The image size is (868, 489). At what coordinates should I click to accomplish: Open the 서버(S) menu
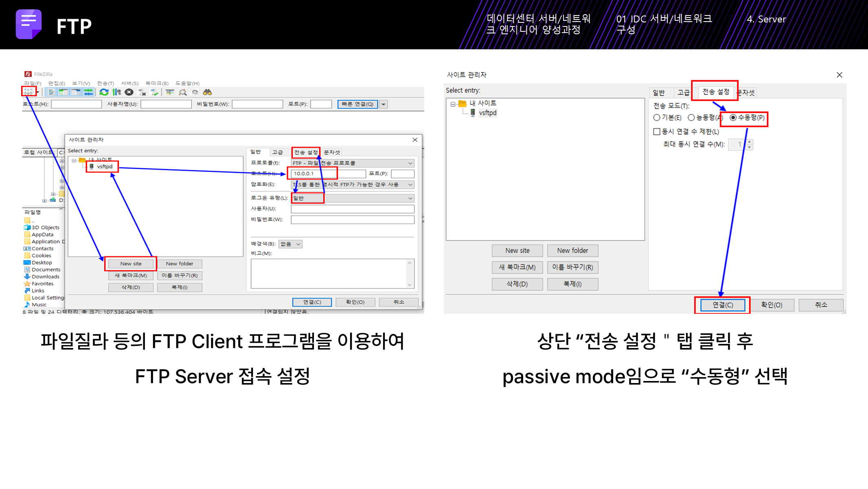[x=129, y=83]
